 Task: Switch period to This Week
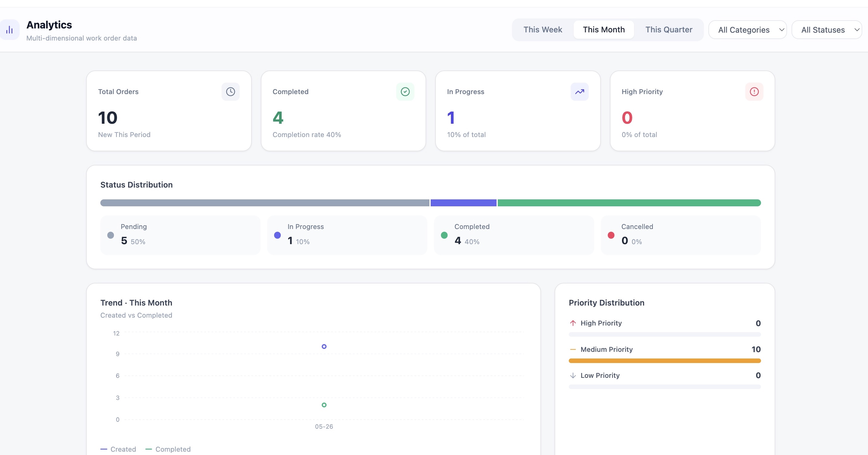pos(542,30)
